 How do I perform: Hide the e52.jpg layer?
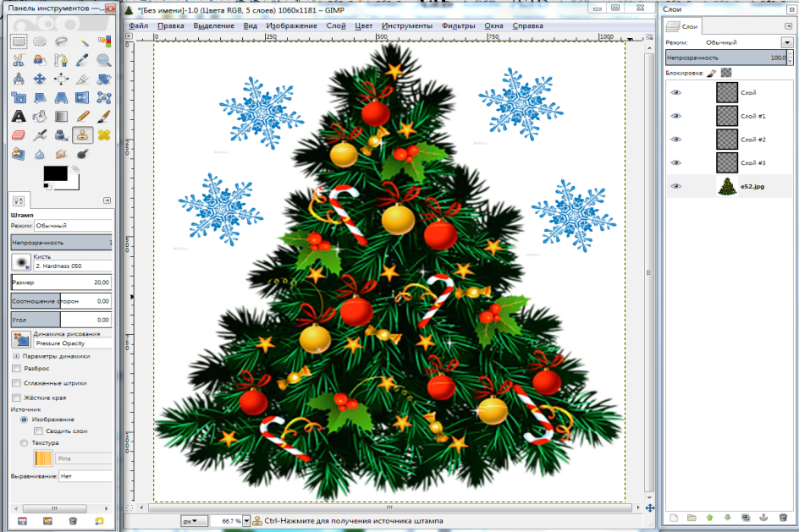(675, 187)
